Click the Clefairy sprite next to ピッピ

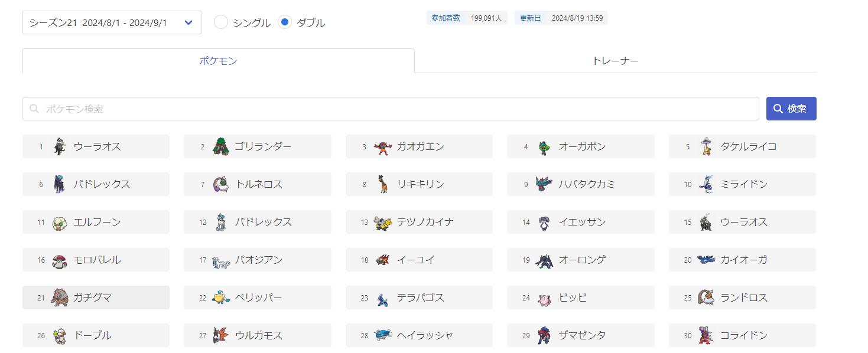pos(544,298)
